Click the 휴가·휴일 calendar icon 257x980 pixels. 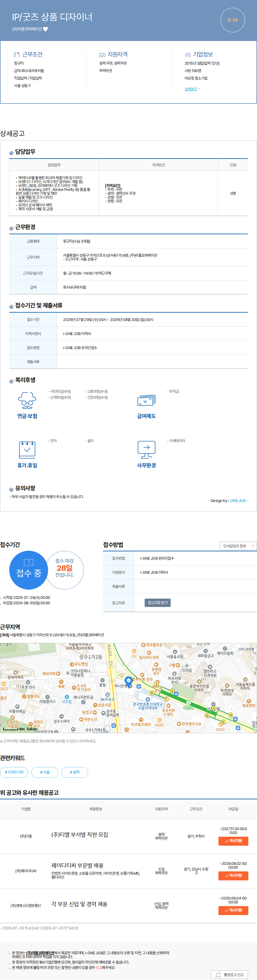tap(27, 450)
